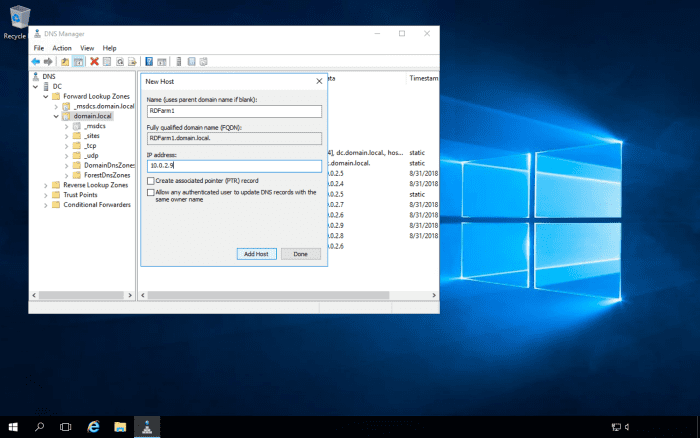Check Allow any authenticated user to update

tap(150, 192)
